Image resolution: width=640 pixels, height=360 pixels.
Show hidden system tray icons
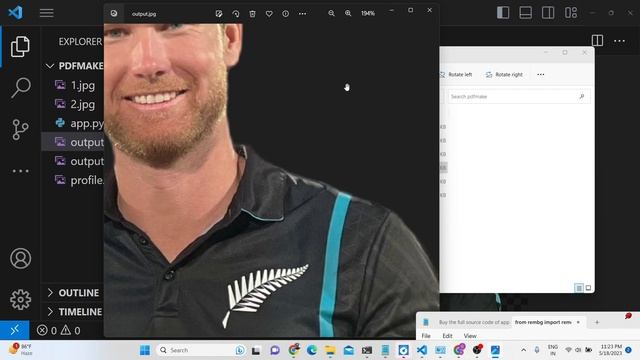(x=524, y=350)
